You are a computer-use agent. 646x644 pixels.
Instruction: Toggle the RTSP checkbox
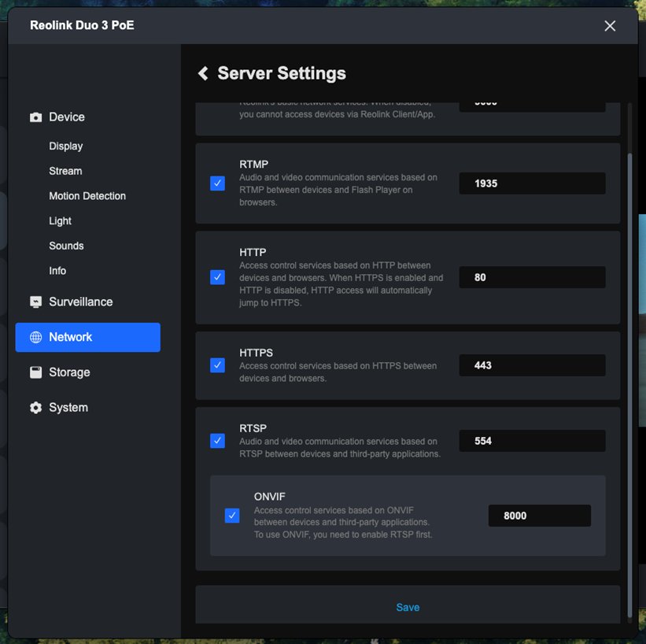tap(217, 441)
